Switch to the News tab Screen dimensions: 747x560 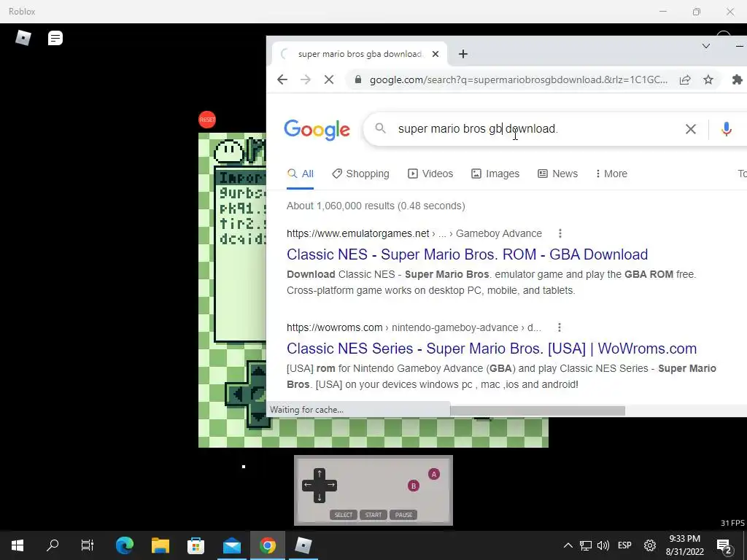tap(557, 174)
